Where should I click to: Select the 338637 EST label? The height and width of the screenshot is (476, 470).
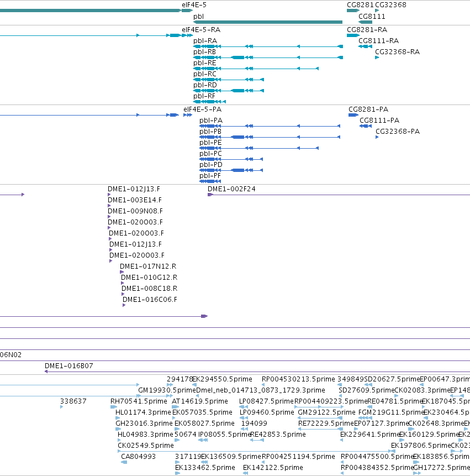point(73,401)
